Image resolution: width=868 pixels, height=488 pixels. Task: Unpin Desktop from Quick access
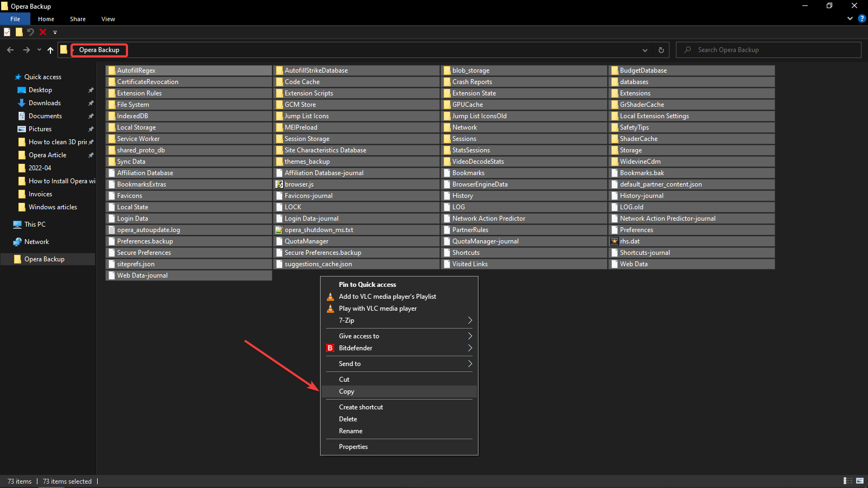[91, 89]
